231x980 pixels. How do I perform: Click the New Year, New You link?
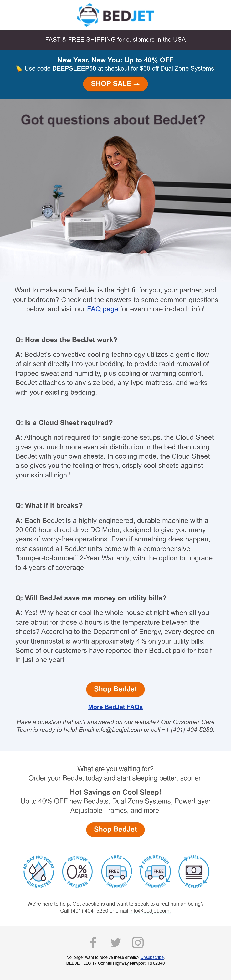(89, 60)
